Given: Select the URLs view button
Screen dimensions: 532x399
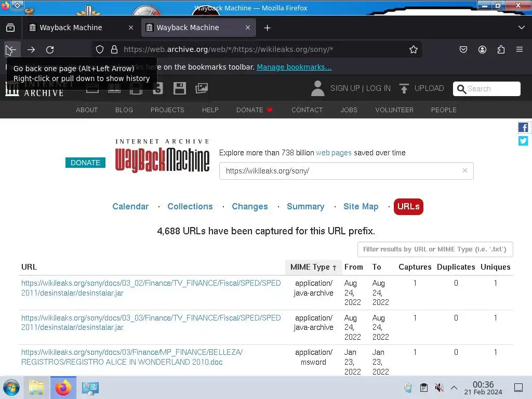Looking at the screenshot, I should click(408, 207).
